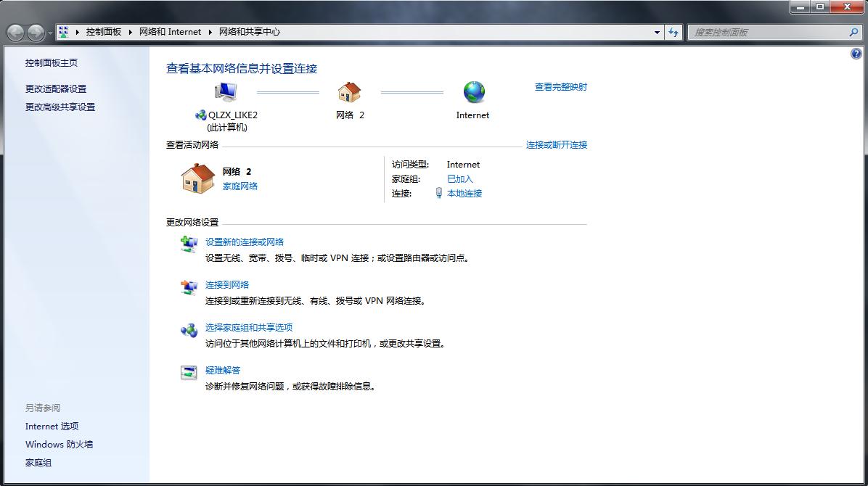
Task: Click the 网络 2 house icon in the map
Action: pos(350,93)
